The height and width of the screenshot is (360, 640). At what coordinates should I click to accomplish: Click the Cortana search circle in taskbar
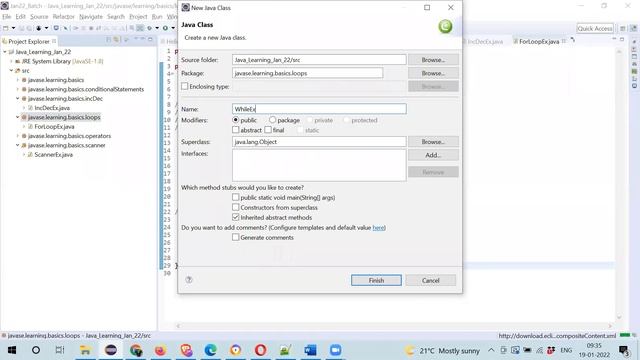click(x=36, y=350)
